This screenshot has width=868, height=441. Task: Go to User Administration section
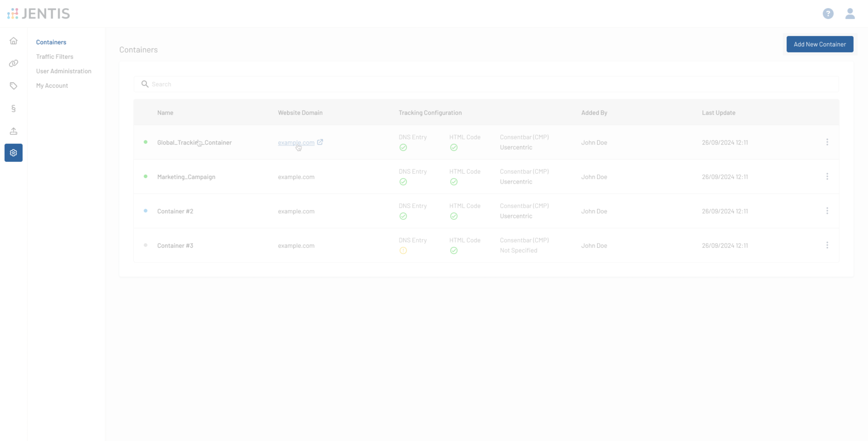coord(64,71)
